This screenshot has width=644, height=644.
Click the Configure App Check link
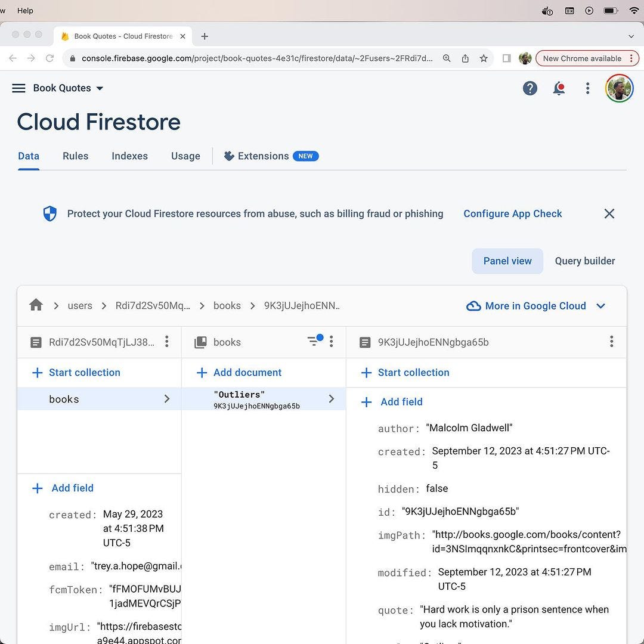[512, 213]
